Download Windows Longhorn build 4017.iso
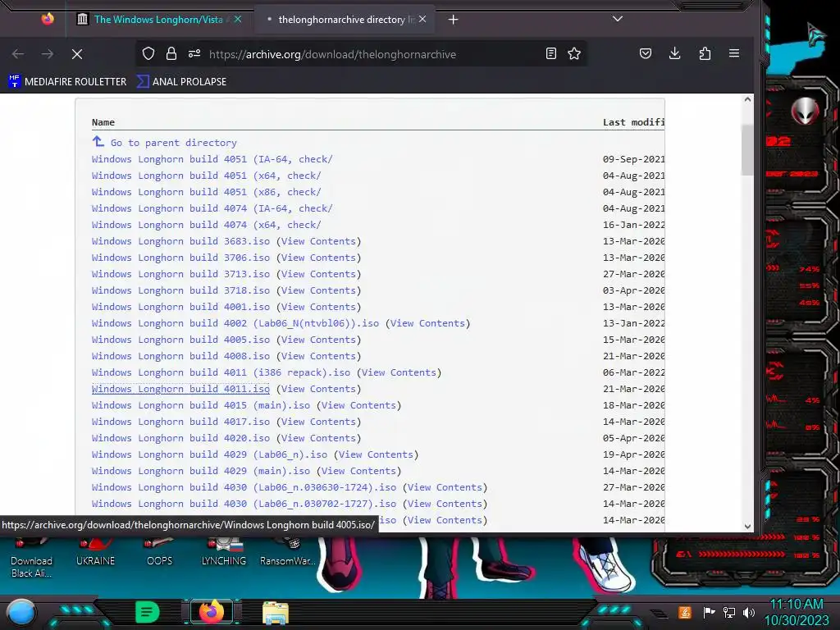Viewport: 840px width, 630px height. [x=180, y=422]
